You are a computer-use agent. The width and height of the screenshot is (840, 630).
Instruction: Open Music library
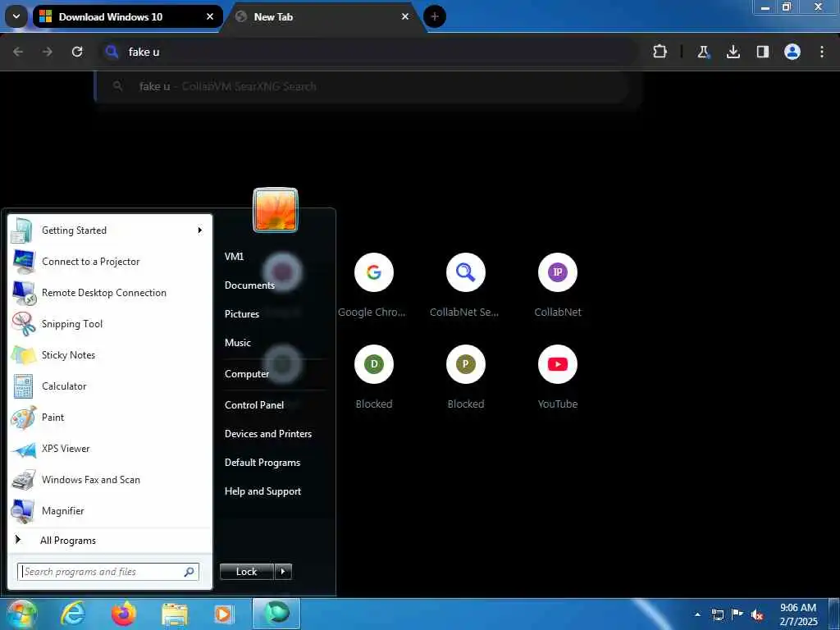pyautogui.click(x=238, y=343)
